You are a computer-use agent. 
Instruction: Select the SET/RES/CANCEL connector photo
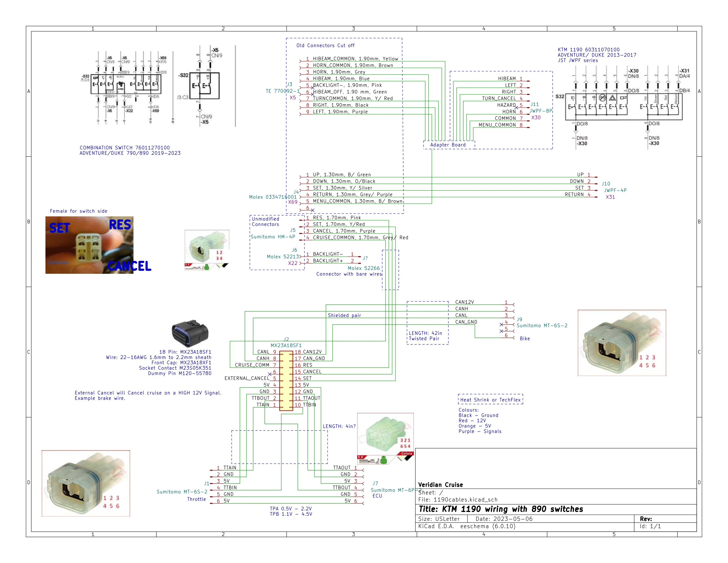point(89,245)
